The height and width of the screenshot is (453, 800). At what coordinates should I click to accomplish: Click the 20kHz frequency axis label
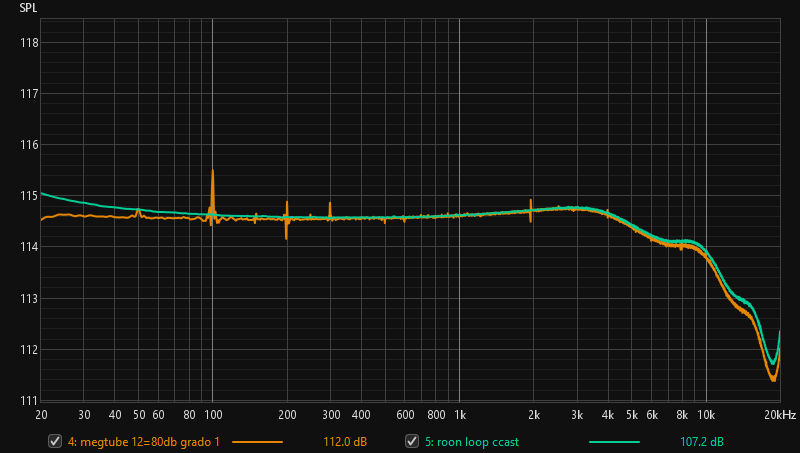(x=781, y=415)
